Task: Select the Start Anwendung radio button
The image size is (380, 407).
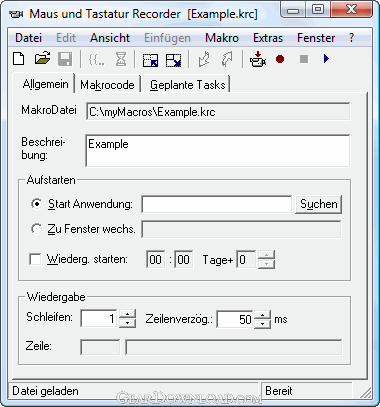Action: [36, 204]
